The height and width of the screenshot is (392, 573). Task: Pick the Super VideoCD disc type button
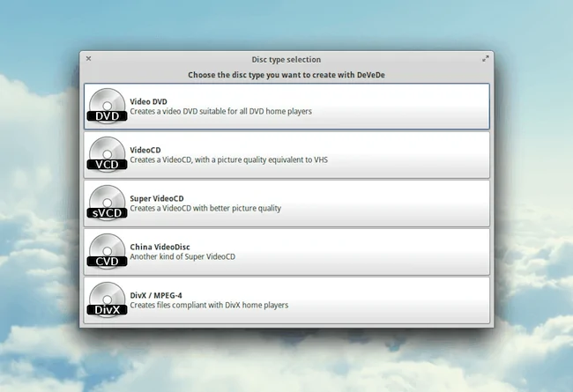[x=286, y=203]
